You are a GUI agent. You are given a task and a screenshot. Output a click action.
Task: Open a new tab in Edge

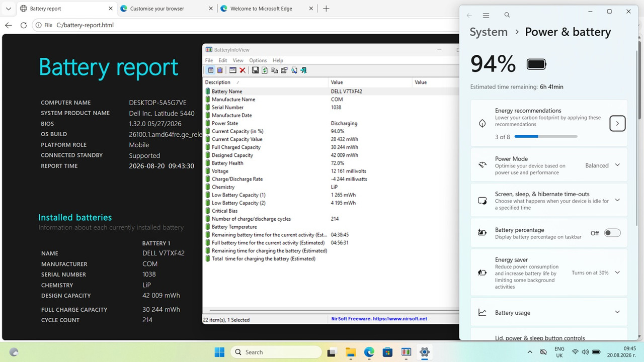(326, 9)
